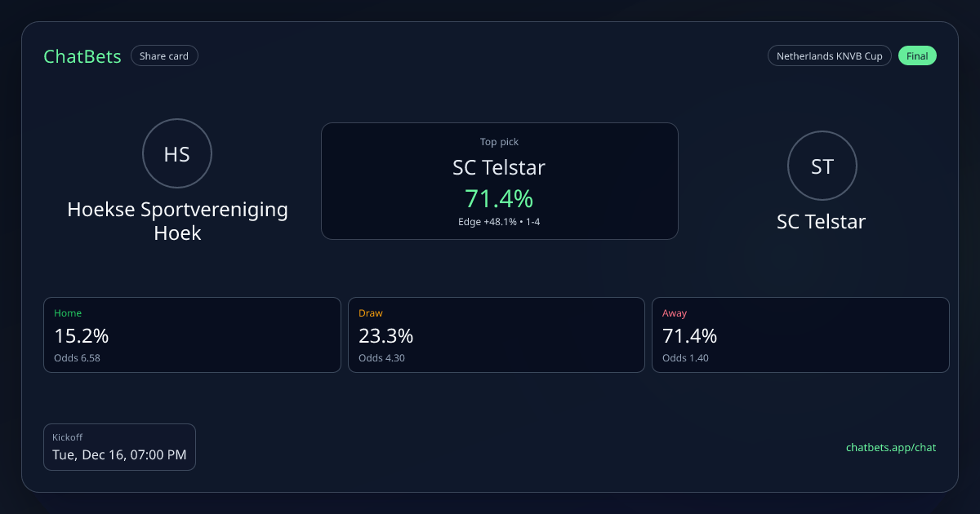980x514 pixels.
Task: Click the Odds 6.58 home label
Action: tap(77, 357)
